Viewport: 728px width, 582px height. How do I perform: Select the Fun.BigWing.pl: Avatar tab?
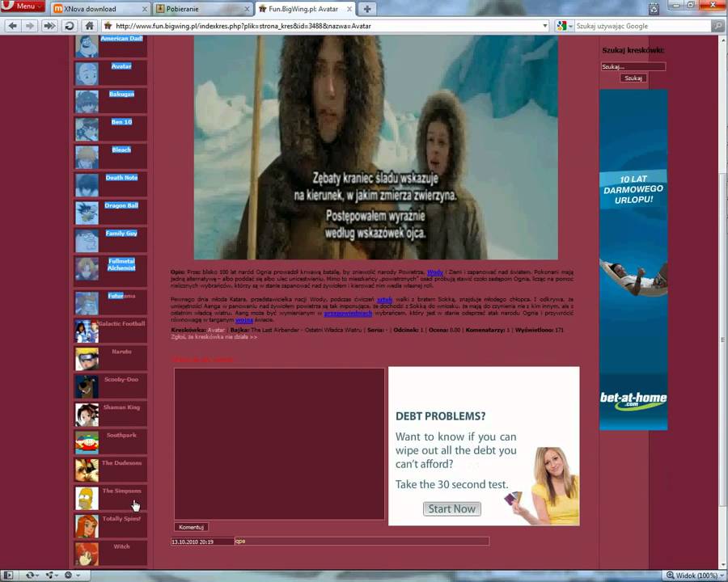pos(305,9)
